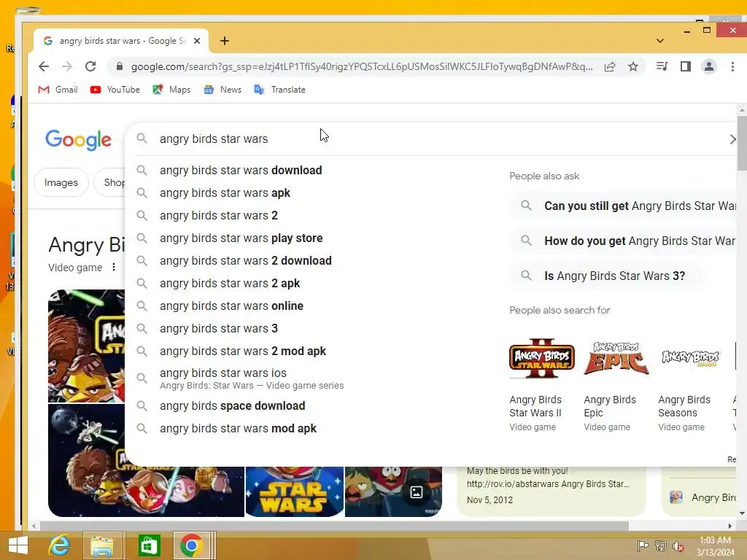Clear the search box with X
This screenshot has height=560, width=747.
tap(732, 139)
